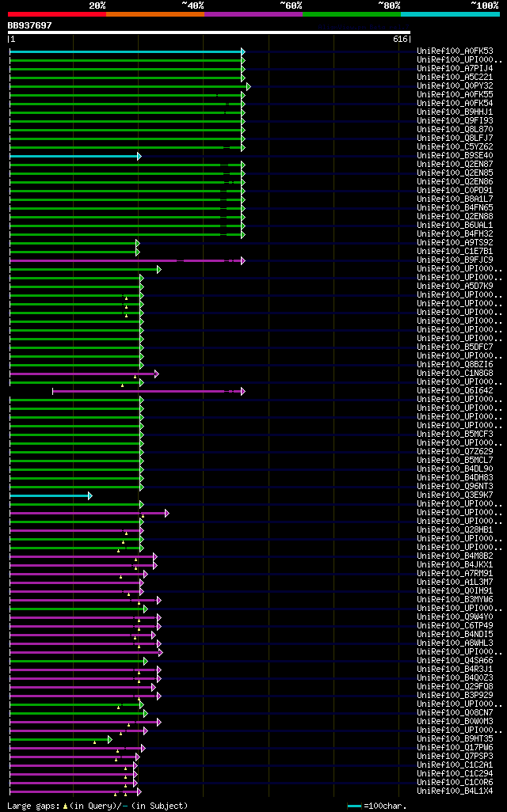
Task: Select the query name BB937697
Action: coord(29,25)
